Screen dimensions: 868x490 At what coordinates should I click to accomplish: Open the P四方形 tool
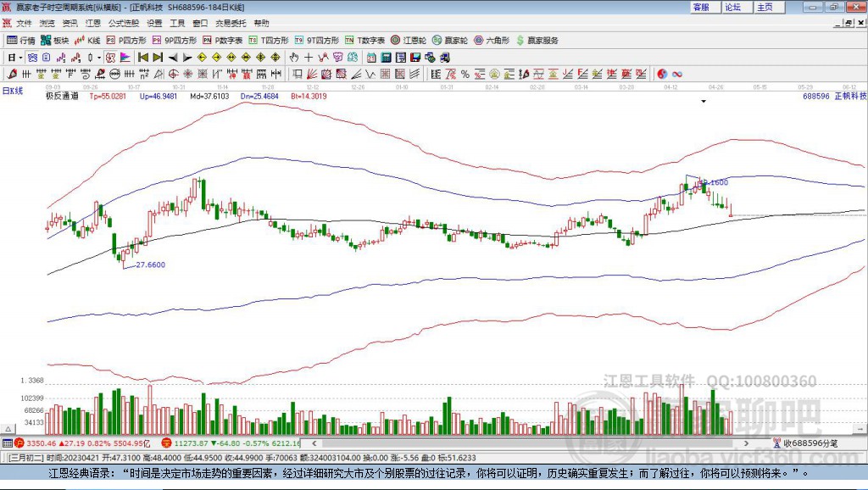pyautogui.click(x=125, y=41)
